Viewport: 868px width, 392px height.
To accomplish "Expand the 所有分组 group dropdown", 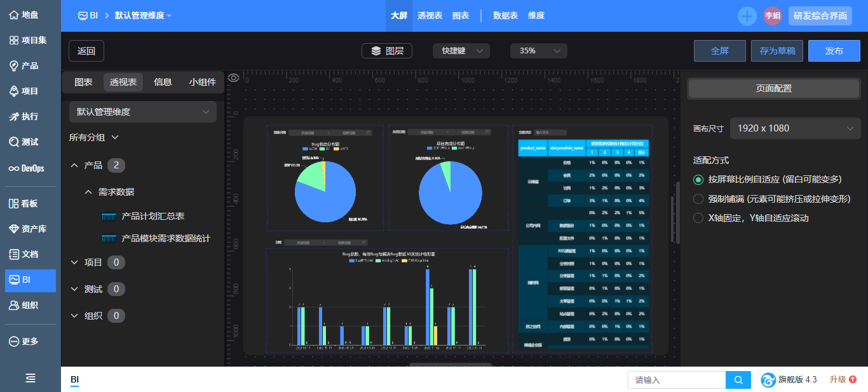I will (94, 137).
